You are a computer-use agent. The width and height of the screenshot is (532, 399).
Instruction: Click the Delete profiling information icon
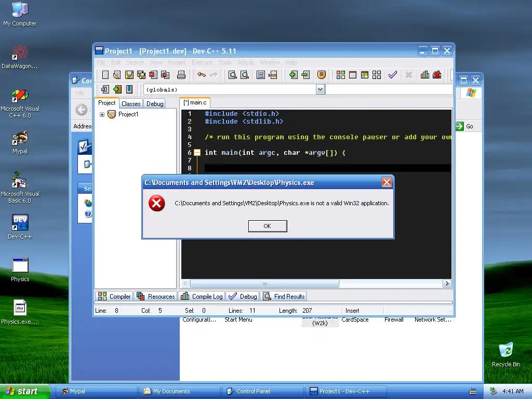coord(437,75)
